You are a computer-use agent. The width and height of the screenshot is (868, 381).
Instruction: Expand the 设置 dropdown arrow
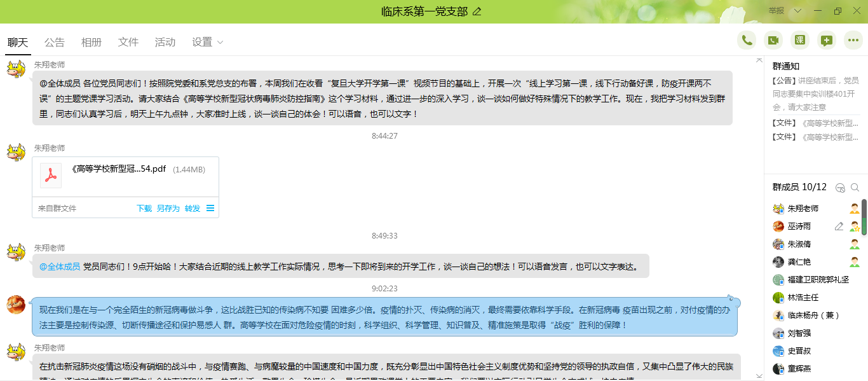[x=220, y=43]
